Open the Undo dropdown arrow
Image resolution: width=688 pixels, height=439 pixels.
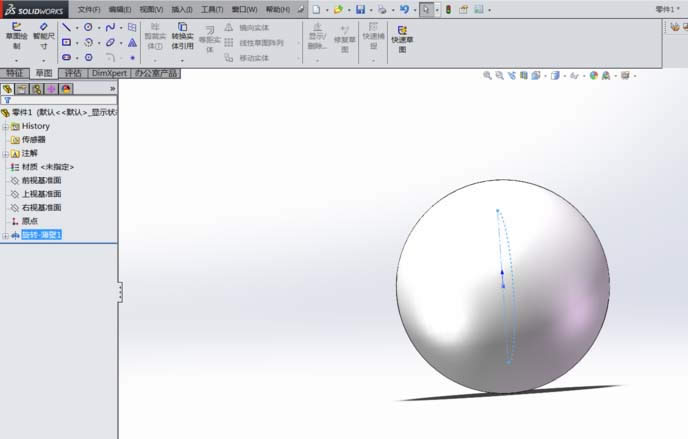pos(415,10)
